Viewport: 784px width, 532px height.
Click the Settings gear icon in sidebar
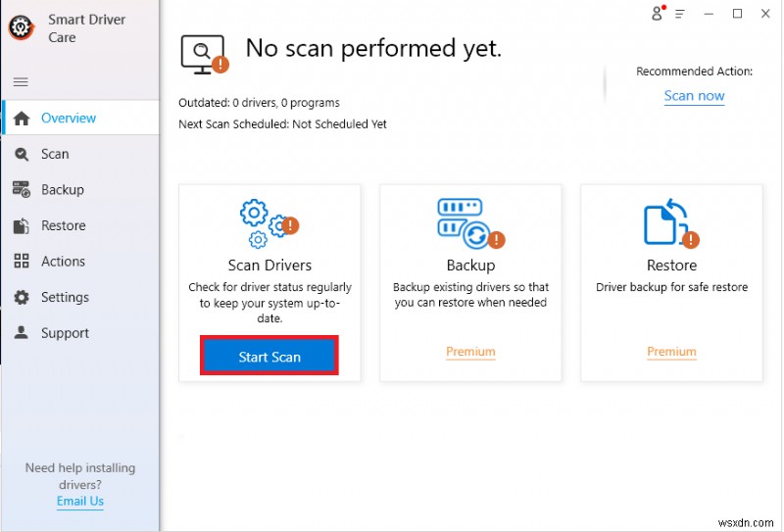coord(22,298)
